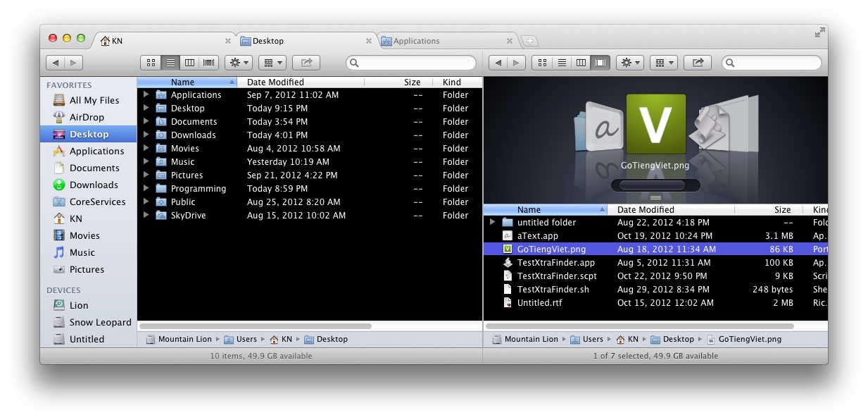
Task: Close the KN tab
Action: coord(227,41)
